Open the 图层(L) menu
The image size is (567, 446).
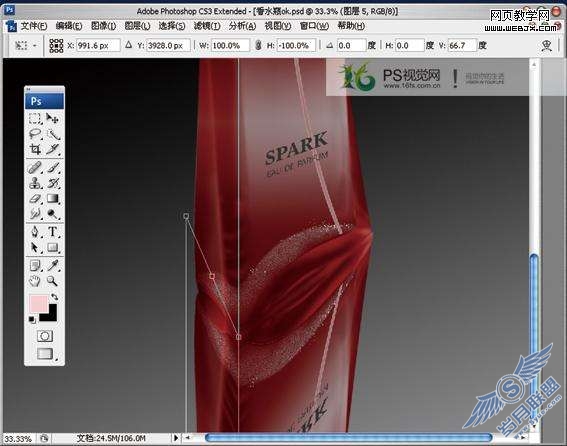(x=137, y=26)
